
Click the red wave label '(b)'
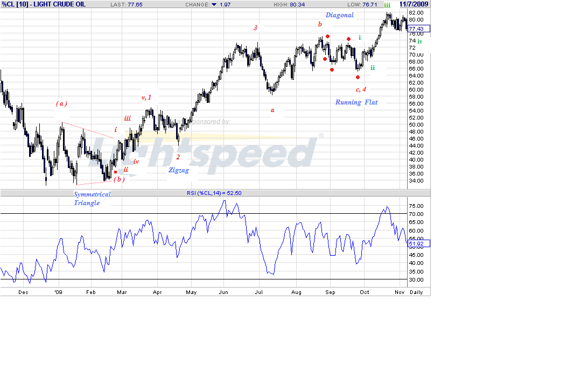119,179
